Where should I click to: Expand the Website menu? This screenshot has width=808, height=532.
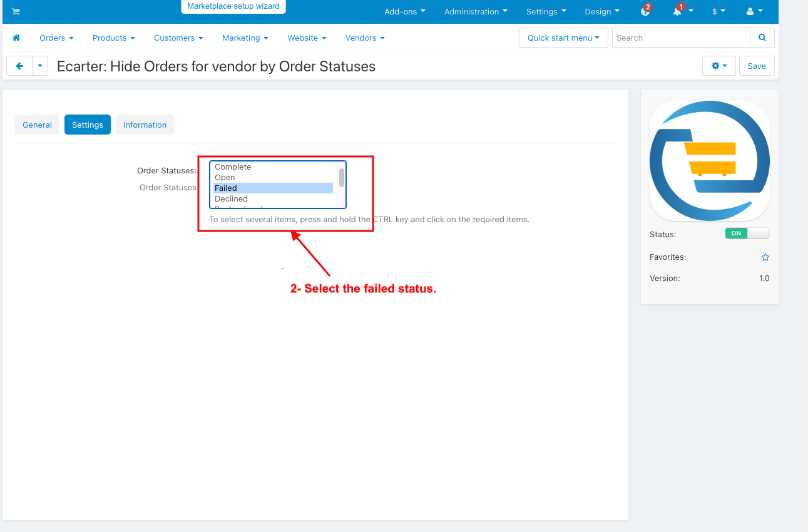tap(307, 38)
